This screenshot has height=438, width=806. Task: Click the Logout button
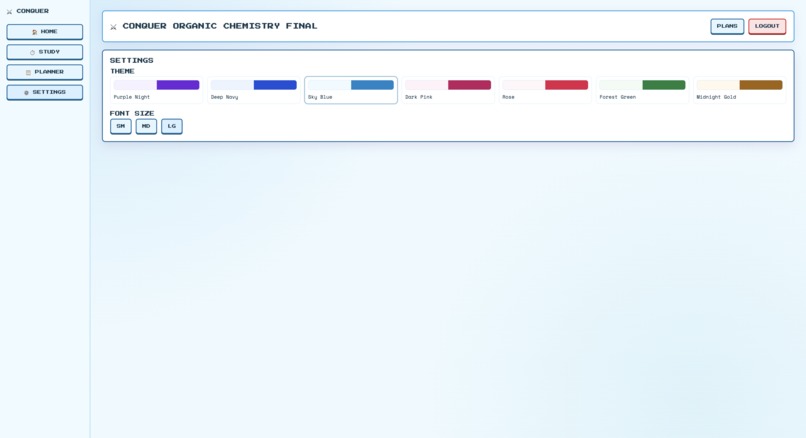pyautogui.click(x=767, y=26)
